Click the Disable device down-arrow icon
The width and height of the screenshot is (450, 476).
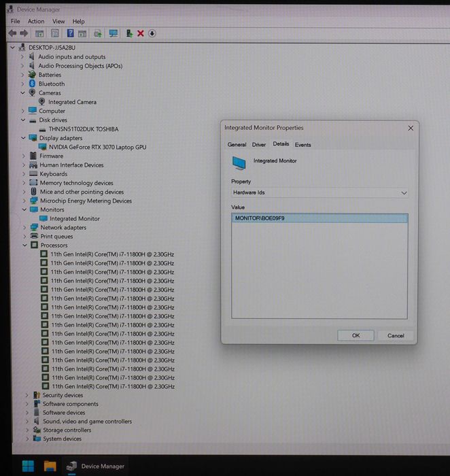coord(152,33)
